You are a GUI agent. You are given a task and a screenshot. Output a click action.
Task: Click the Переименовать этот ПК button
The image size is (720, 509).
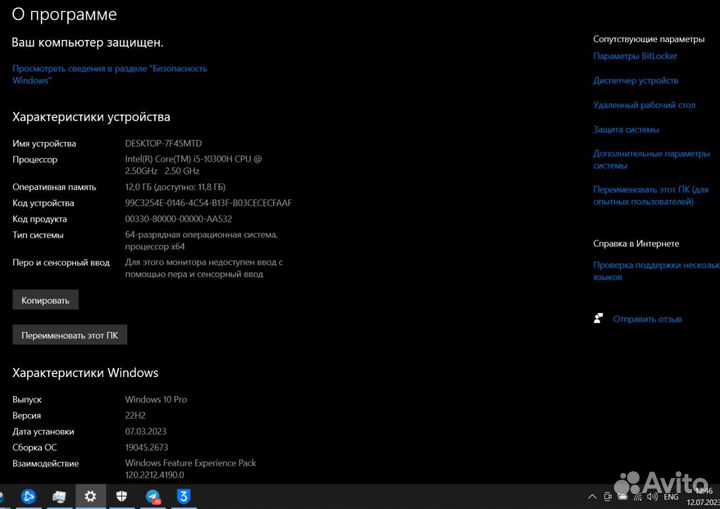pos(70,335)
